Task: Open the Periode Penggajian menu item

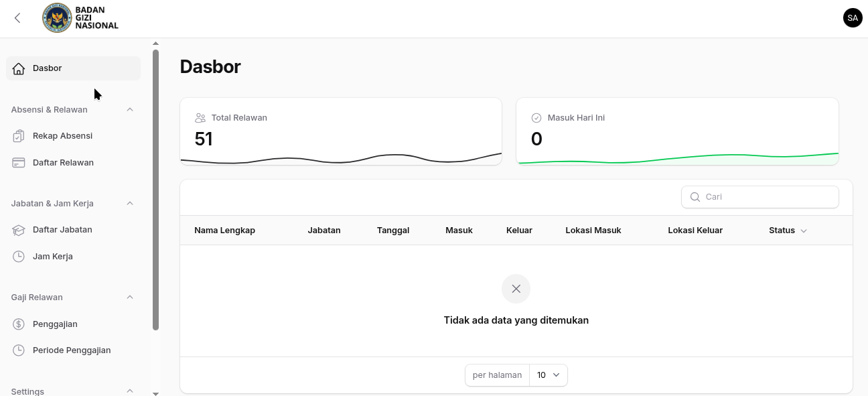Action: (x=74, y=350)
